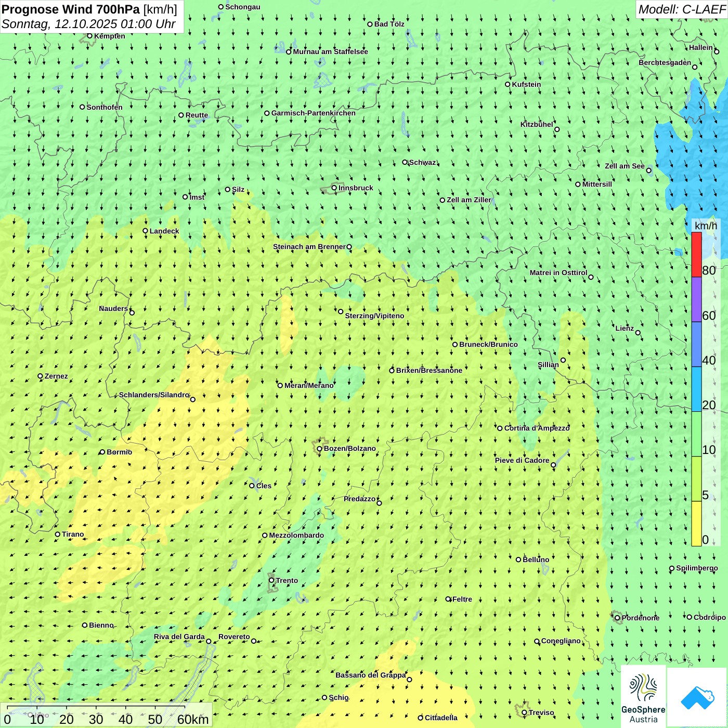Click the Trento city marker
The width and height of the screenshot is (728, 728).
pyautogui.click(x=271, y=580)
